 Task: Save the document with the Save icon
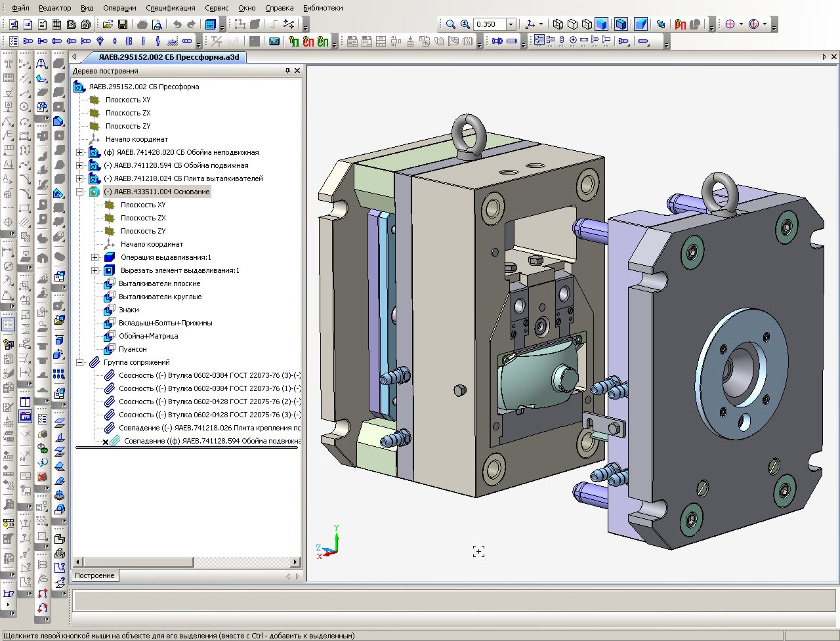point(123,24)
